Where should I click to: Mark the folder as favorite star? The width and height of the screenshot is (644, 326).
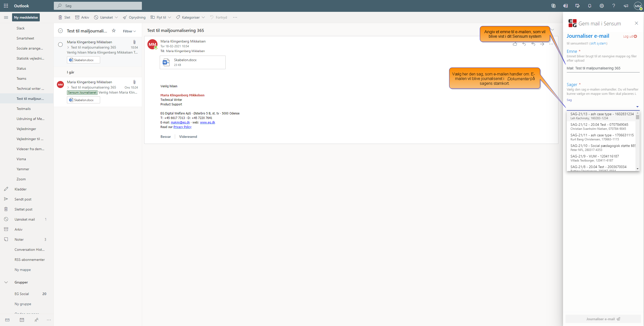tap(114, 31)
